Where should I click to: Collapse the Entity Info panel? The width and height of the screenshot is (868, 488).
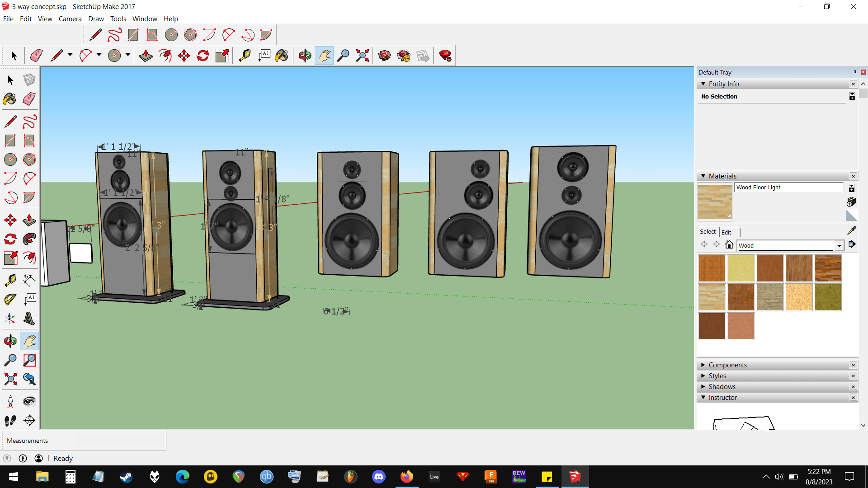(x=703, y=84)
